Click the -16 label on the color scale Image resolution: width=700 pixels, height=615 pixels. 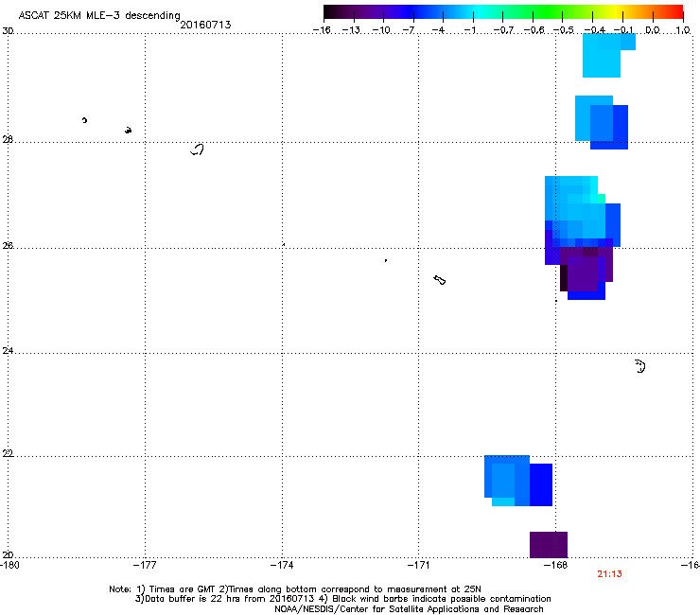(321, 30)
